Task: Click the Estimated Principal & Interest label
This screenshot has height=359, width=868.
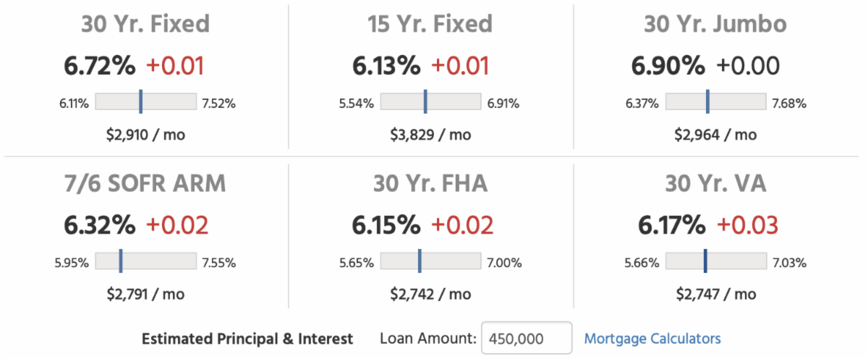Action: (247, 338)
